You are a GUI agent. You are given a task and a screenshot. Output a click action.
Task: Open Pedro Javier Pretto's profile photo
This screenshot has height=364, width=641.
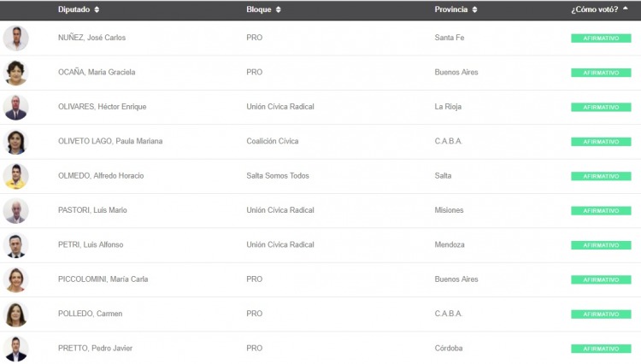coord(16,349)
